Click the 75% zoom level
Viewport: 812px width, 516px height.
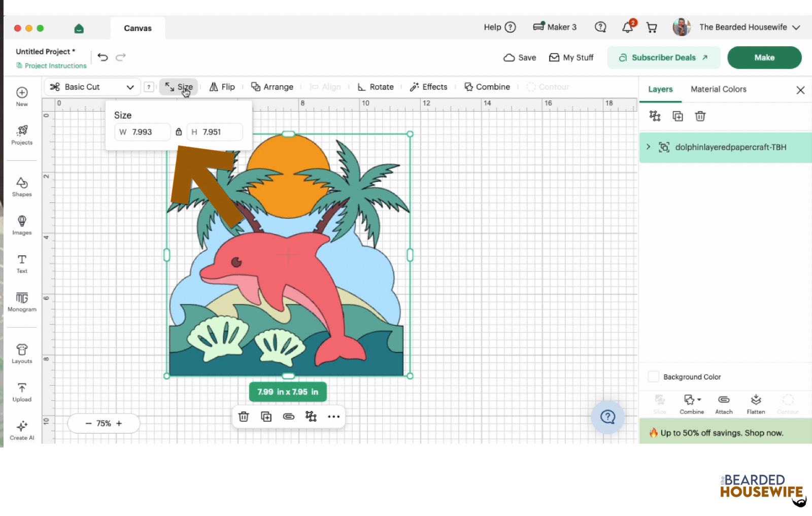click(104, 423)
